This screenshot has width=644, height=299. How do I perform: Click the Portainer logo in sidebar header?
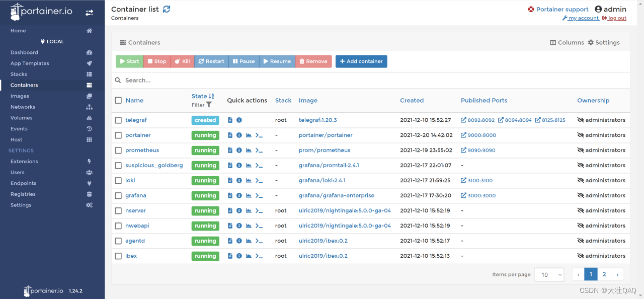click(41, 12)
